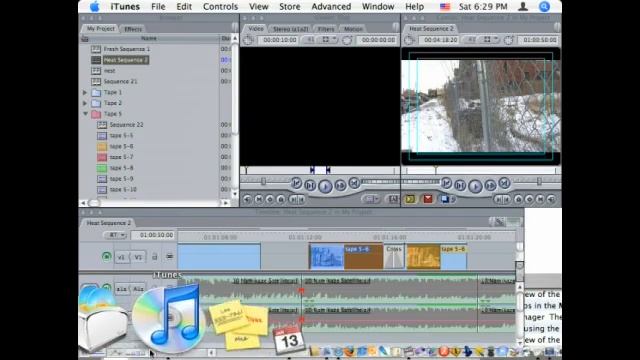Switch to the Effects tab in Browser
This screenshot has height=360, width=640.
(x=133, y=29)
